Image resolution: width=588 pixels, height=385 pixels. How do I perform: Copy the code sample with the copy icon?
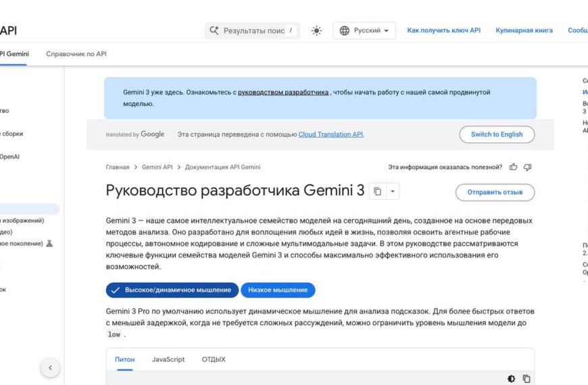(526, 379)
